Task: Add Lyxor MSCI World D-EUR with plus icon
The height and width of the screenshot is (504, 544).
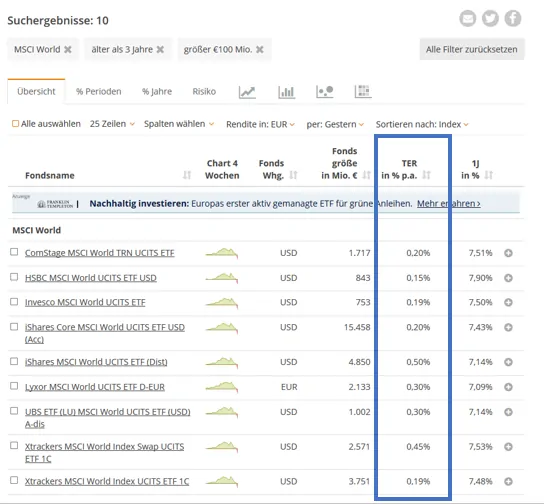Action: [508, 387]
